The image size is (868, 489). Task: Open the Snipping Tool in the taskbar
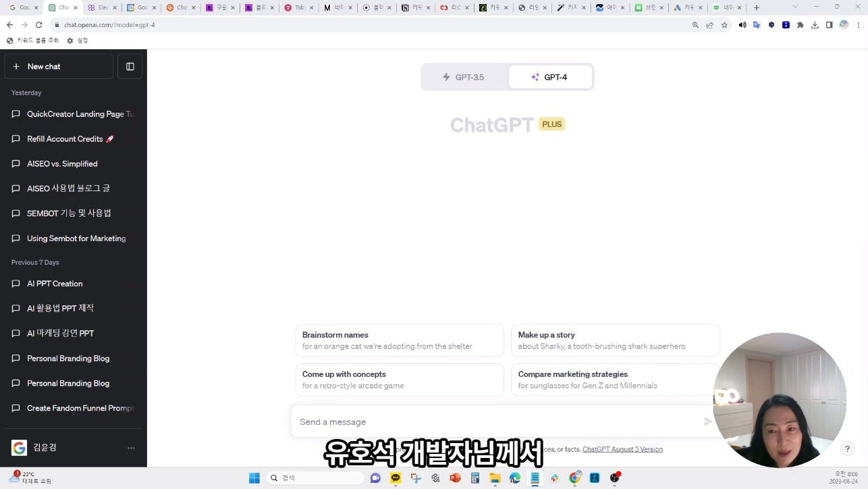coord(416,478)
